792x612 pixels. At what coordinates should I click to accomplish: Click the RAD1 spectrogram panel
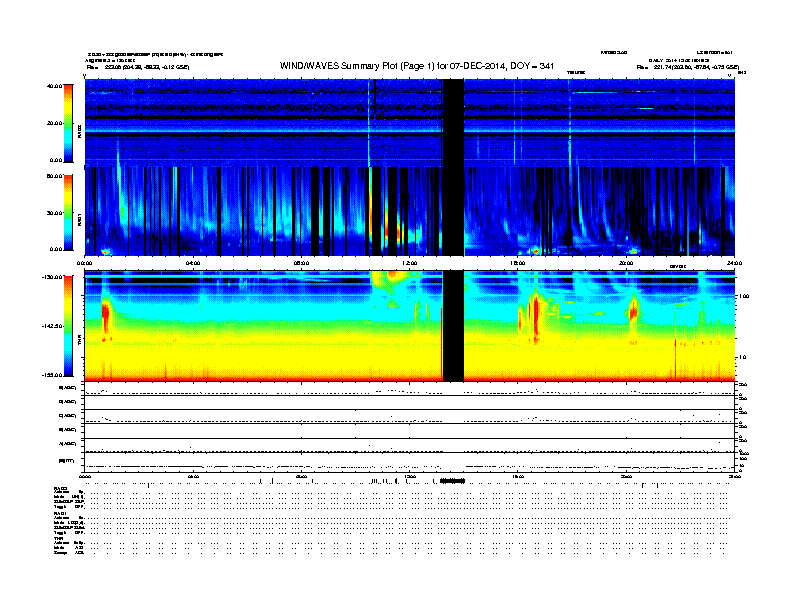pyautogui.click(x=410, y=211)
